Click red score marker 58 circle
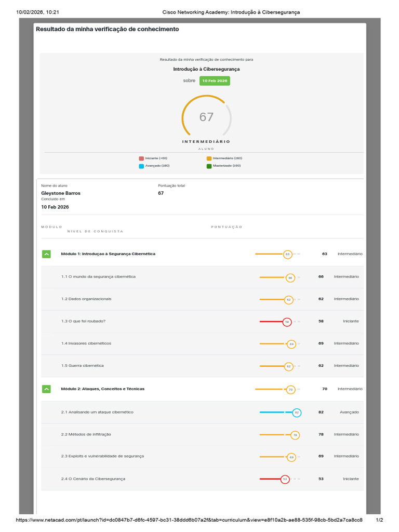This screenshot has width=399, height=532. point(287,322)
